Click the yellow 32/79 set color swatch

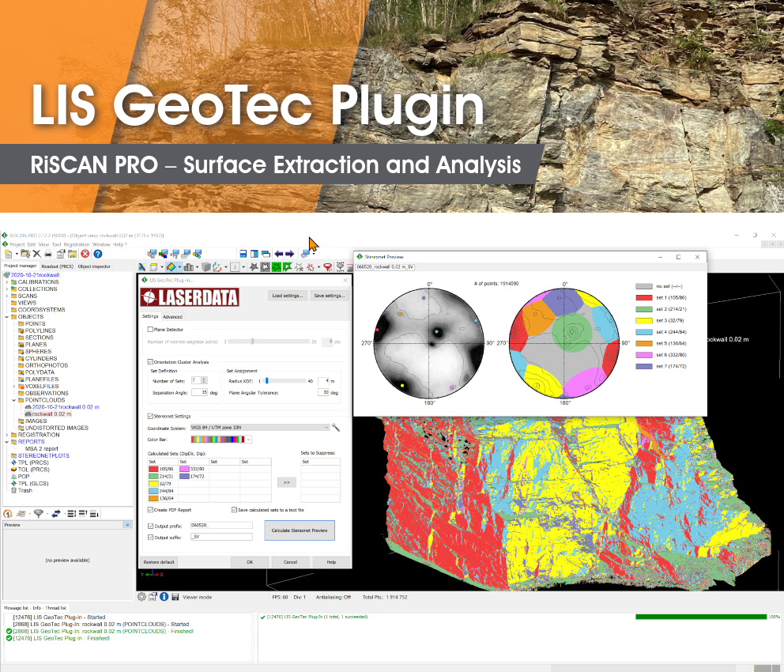point(153,484)
